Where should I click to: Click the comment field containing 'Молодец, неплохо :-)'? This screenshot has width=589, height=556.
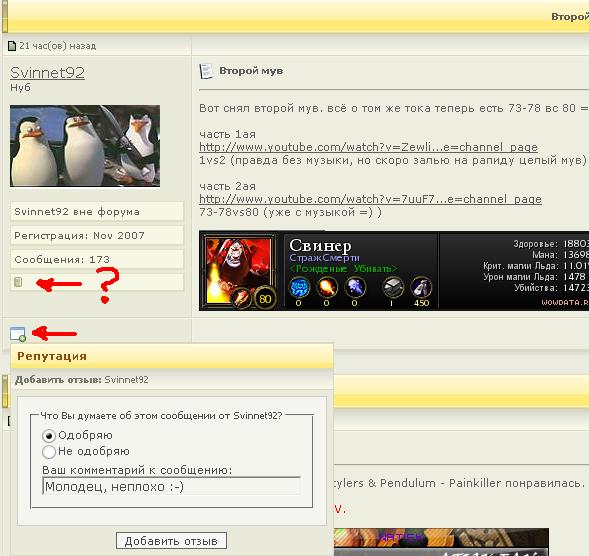172,486
